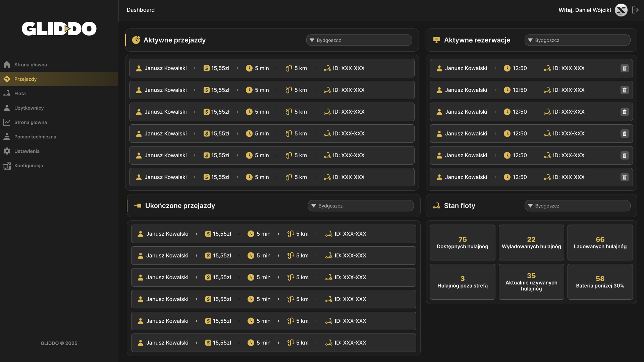
Task: Open the Stan floty city dropdown
Action: pos(577,206)
